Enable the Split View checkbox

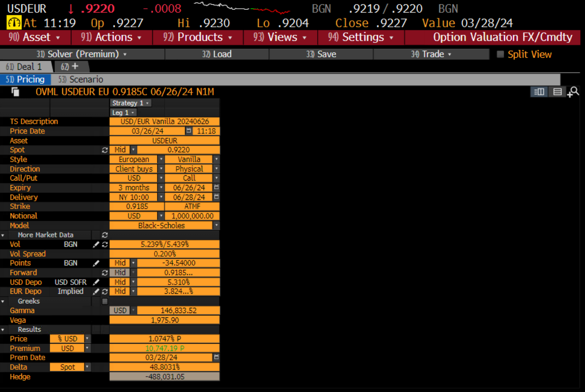(x=500, y=54)
